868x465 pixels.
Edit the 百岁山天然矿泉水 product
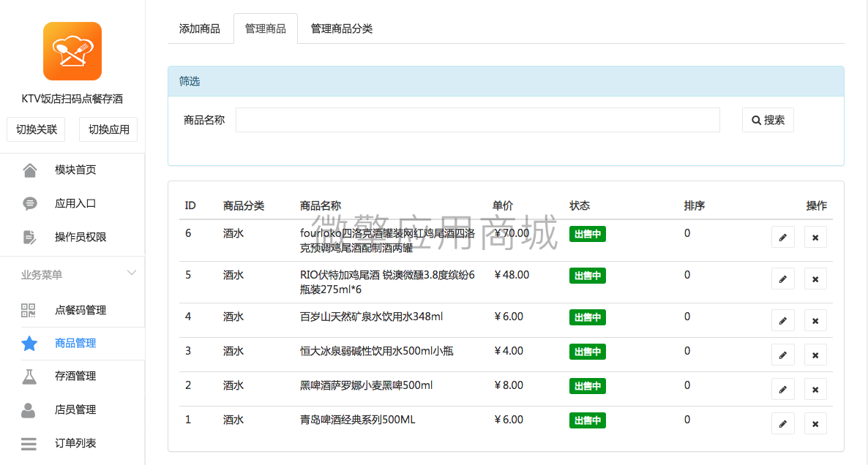[783, 321]
